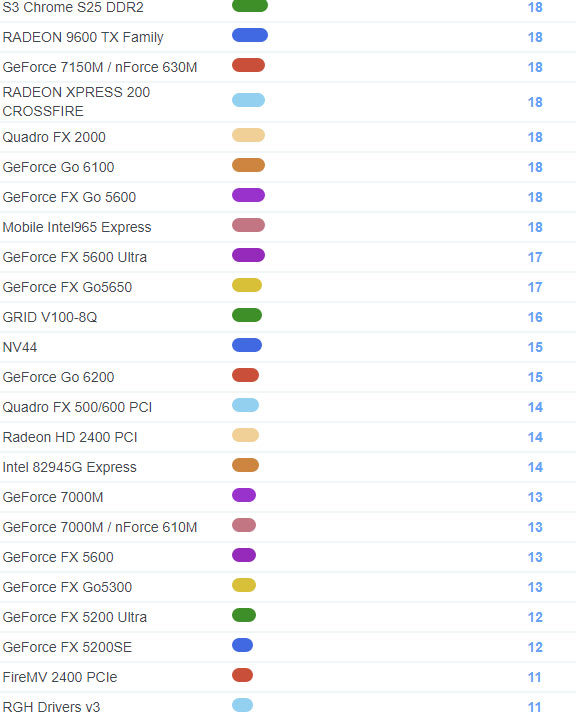The width and height of the screenshot is (576, 713).
Task: Select Intel 82945G Express entry
Action: (69, 467)
